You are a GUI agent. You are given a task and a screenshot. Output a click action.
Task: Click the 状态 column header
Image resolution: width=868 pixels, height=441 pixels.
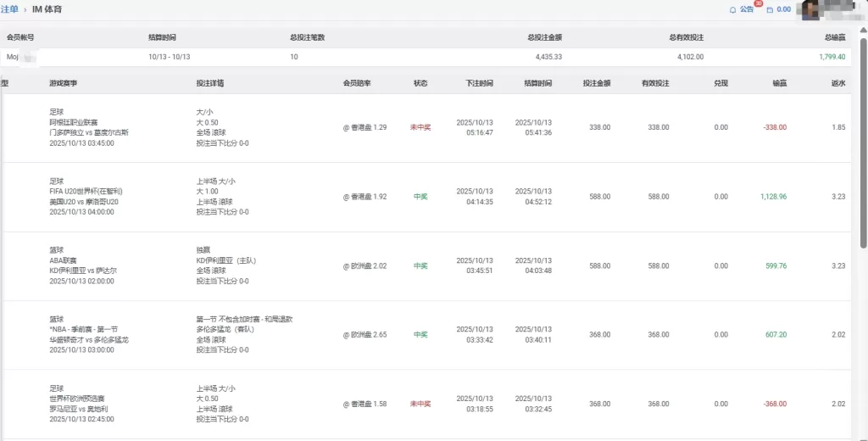420,83
